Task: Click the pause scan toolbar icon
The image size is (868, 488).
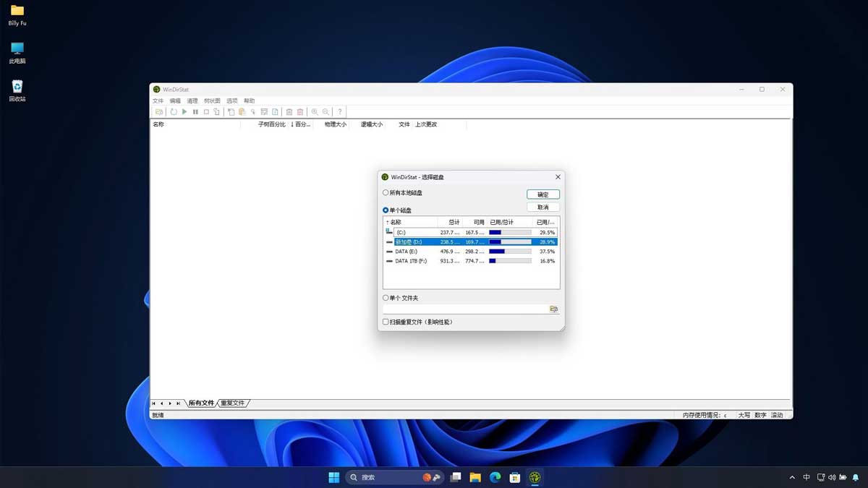Action: 195,112
